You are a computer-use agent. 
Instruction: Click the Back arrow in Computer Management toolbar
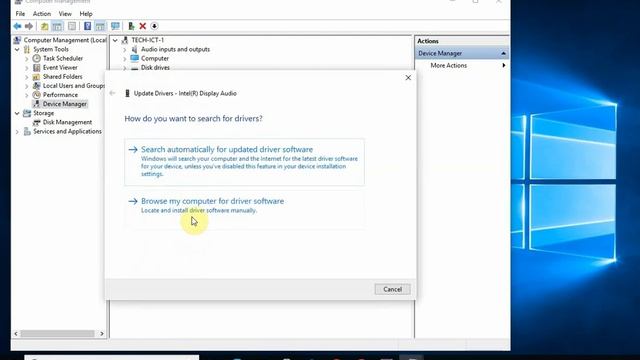[x=17, y=26]
